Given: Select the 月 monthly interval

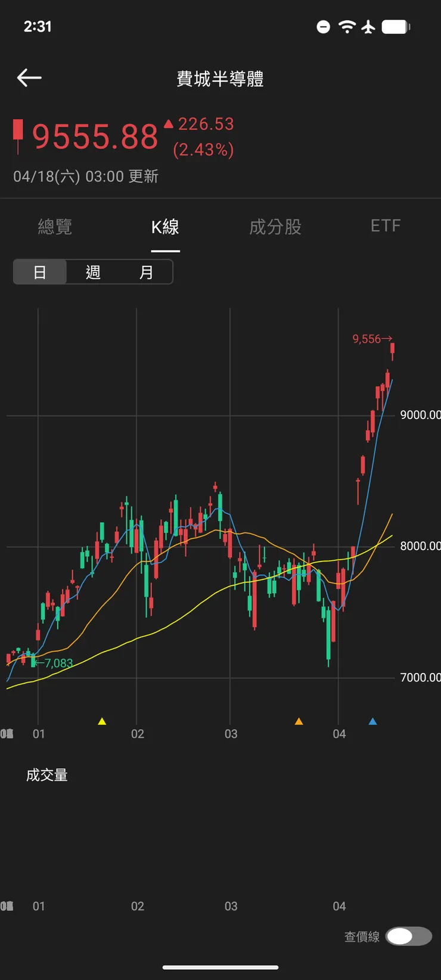Looking at the screenshot, I should point(146,272).
